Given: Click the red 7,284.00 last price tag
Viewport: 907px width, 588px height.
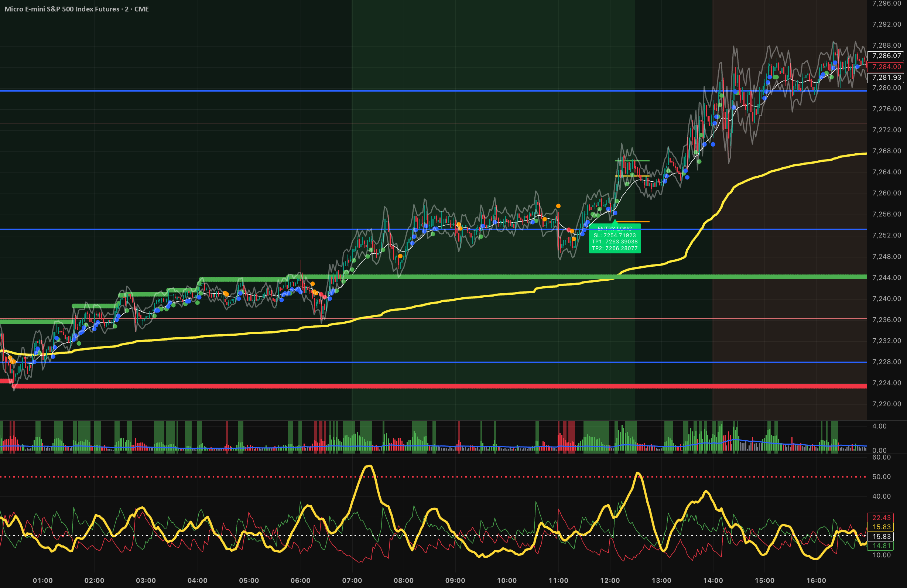Looking at the screenshot, I should point(886,67).
